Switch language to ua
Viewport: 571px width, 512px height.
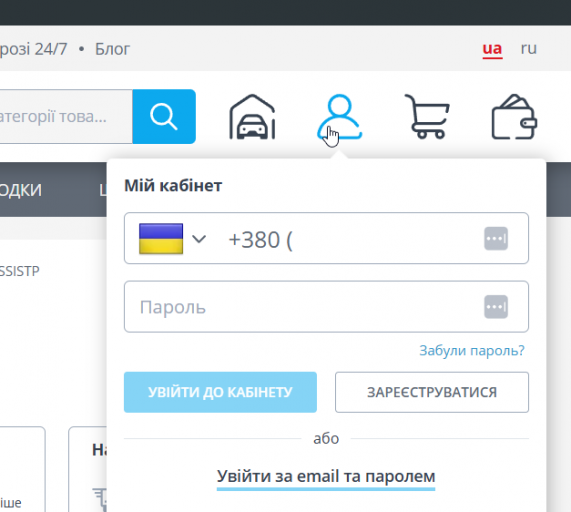click(492, 49)
